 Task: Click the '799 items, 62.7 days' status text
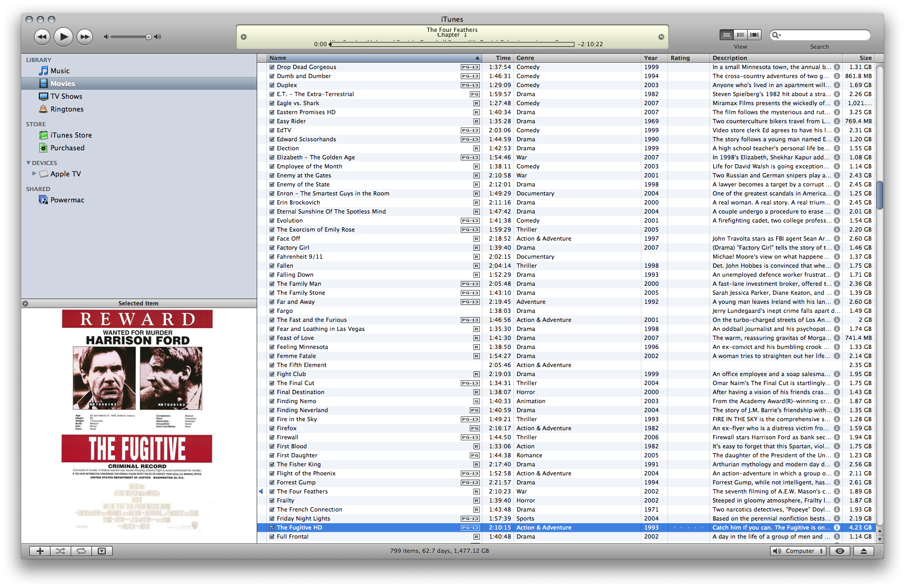click(x=439, y=551)
